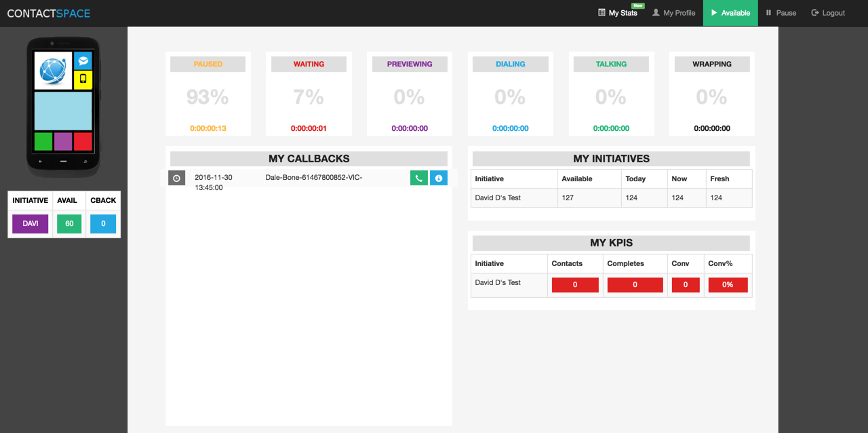868x433 pixels.
Task: Click the MY INITIATIVES panel heading
Action: tap(611, 158)
